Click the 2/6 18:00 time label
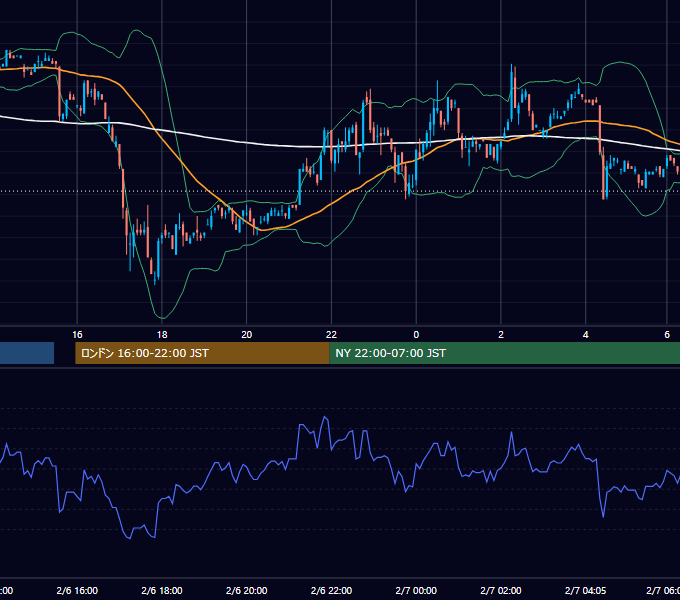Viewport: 680px width, 600px height. 162,590
